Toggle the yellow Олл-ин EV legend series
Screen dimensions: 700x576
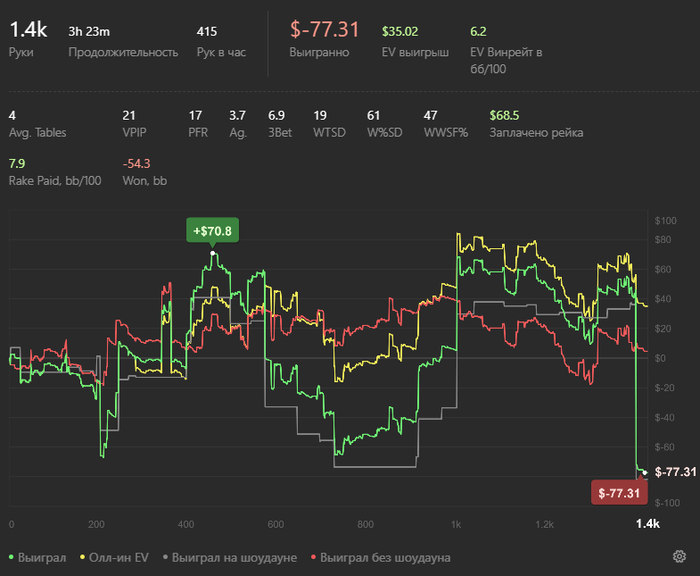pos(117,557)
